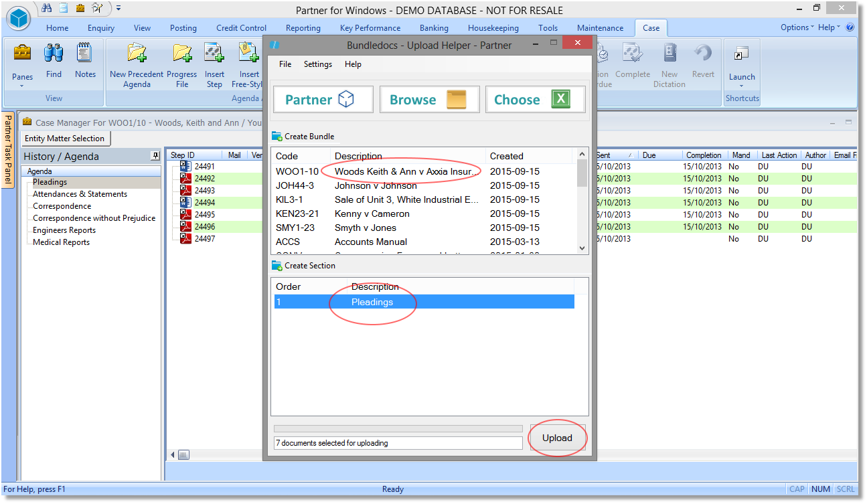Open the quick access toolbar customize arrow
The width and height of the screenshot is (867, 504).
[x=119, y=8]
